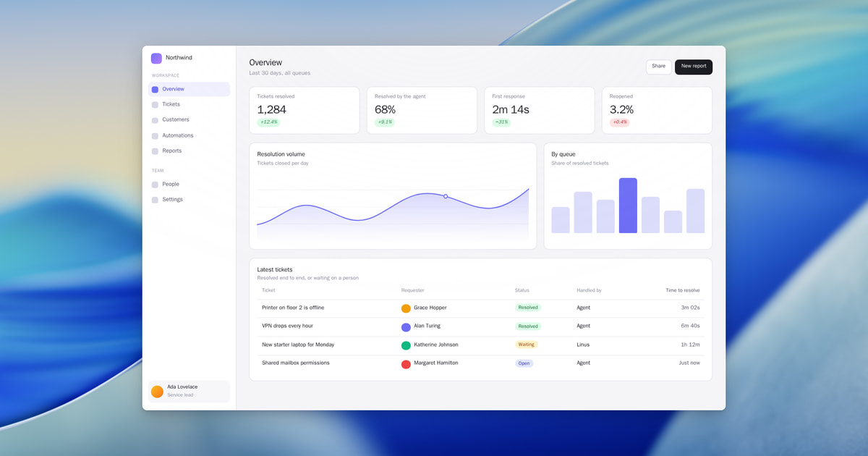This screenshot has height=456, width=868.
Task: Click the icon beside People in sidebar
Action: point(155,185)
